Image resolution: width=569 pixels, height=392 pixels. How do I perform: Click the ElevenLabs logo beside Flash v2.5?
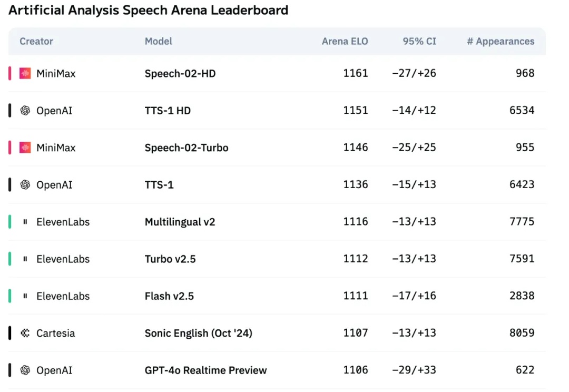pyautogui.click(x=25, y=296)
